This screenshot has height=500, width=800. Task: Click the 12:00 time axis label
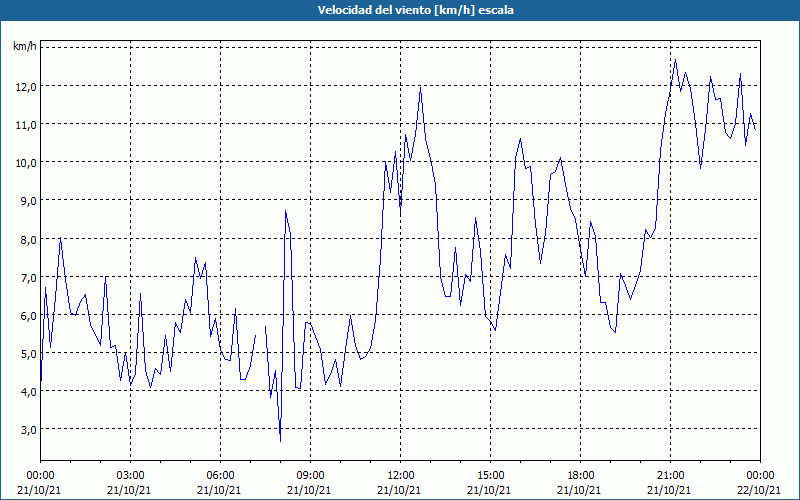(401, 476)
